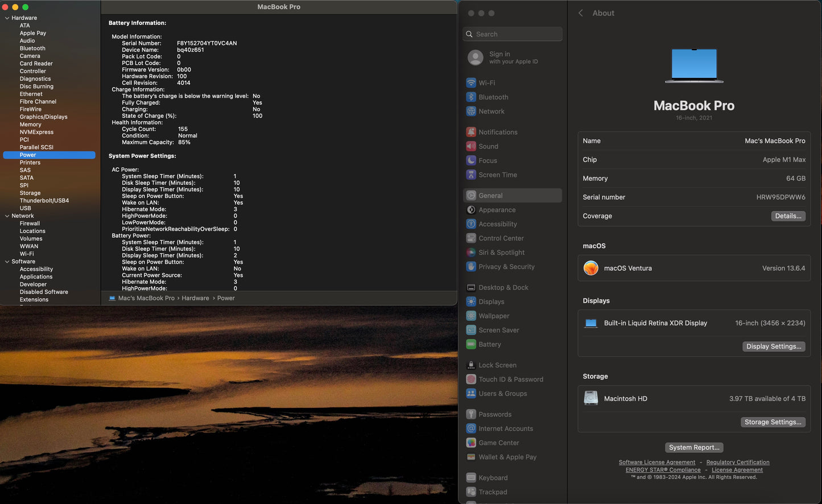
Task: Click Mac's MacBook Pro in path bar
Action: [146, 298]
